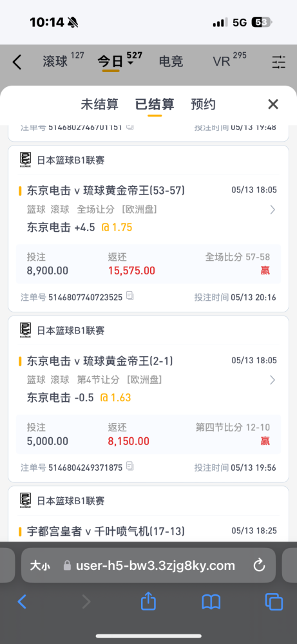The height and width of the screenshot is (644, 297).
Task: Tap the back arrow in app header
Action: [17, 62]
